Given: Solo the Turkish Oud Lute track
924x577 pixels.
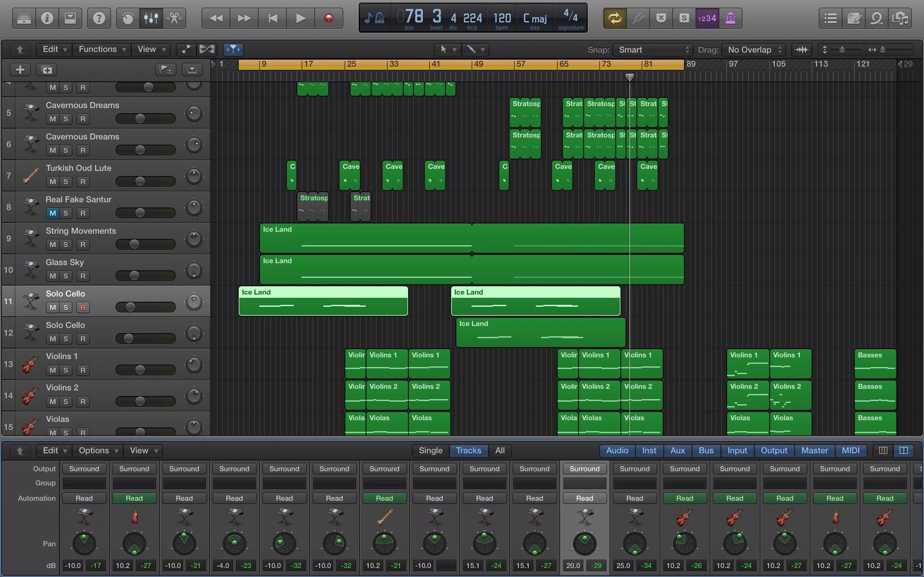Looking at the screenshot, I should coord(66,182).
